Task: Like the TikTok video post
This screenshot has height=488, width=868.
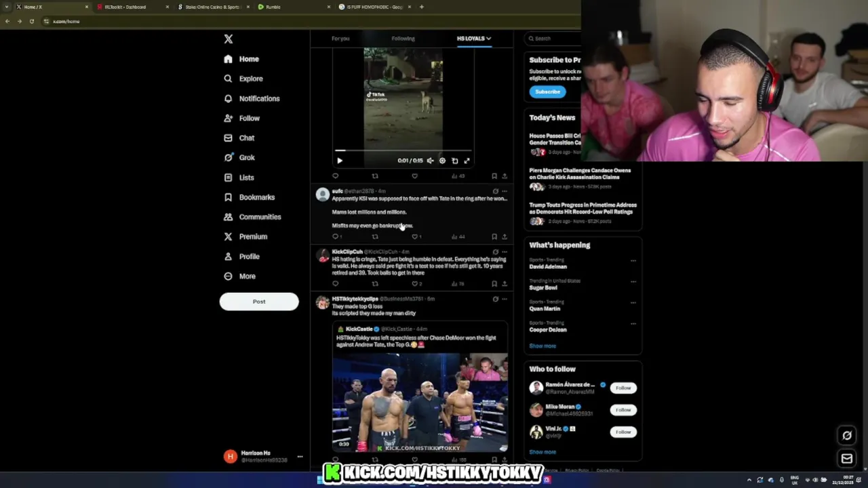Action: [x=414, y=176]
